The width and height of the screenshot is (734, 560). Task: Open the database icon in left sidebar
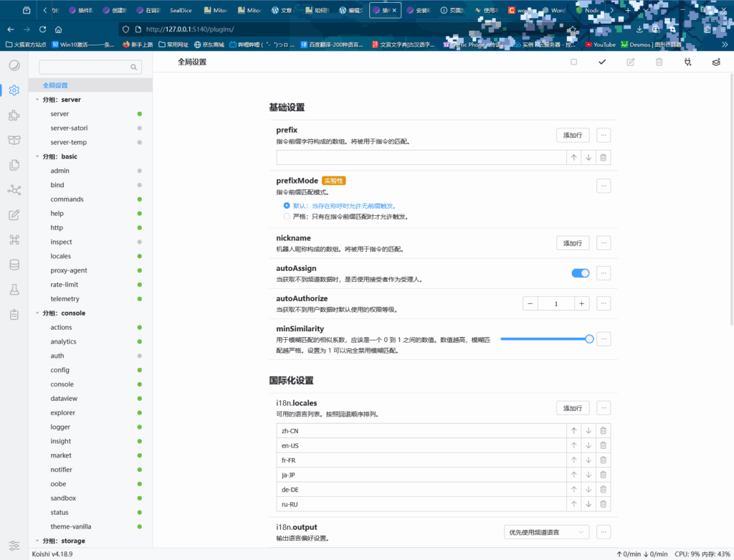click(14, 265)
